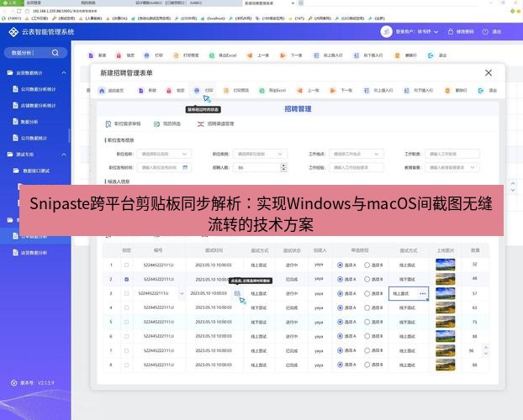Open the calendar icon in the 职位发布时间 field
The width and height of the screenshot is (523, 420).
click(185, 167)
